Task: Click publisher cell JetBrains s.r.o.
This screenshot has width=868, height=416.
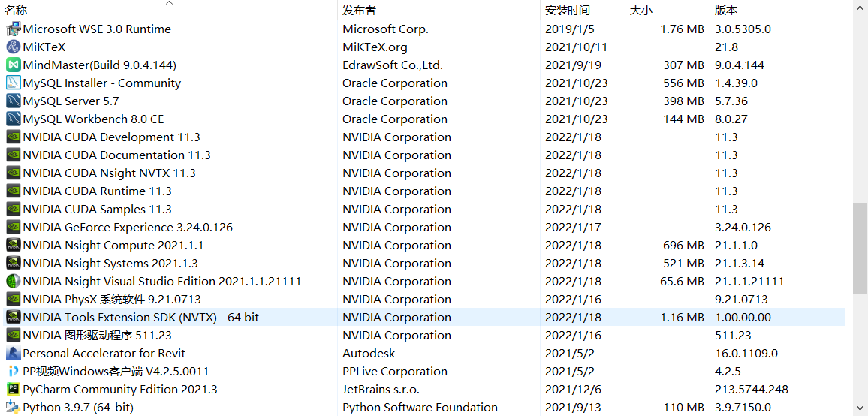Action: coord(381,390)
